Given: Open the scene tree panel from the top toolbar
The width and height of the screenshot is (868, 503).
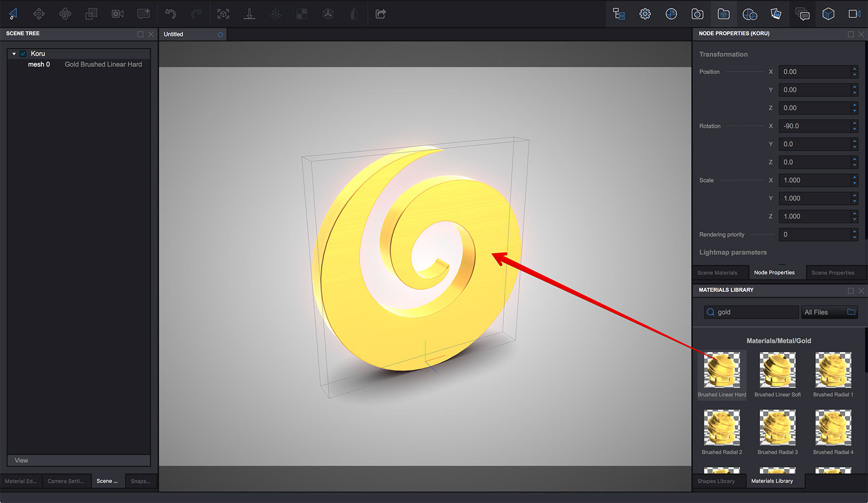Looking at the screenshot, I should [619, 14].
